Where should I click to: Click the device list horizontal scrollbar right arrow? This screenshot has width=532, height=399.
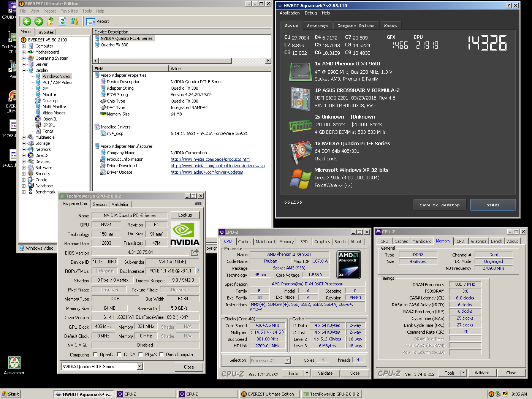tap(268, 60)
